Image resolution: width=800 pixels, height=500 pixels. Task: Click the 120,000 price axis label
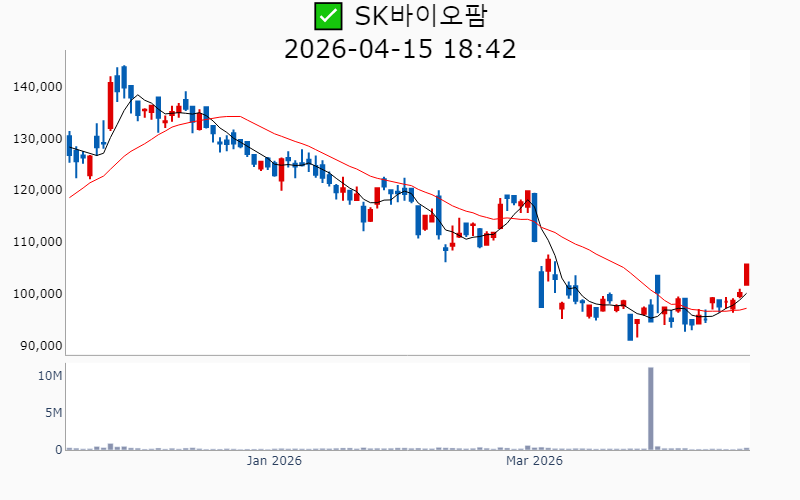38,190
